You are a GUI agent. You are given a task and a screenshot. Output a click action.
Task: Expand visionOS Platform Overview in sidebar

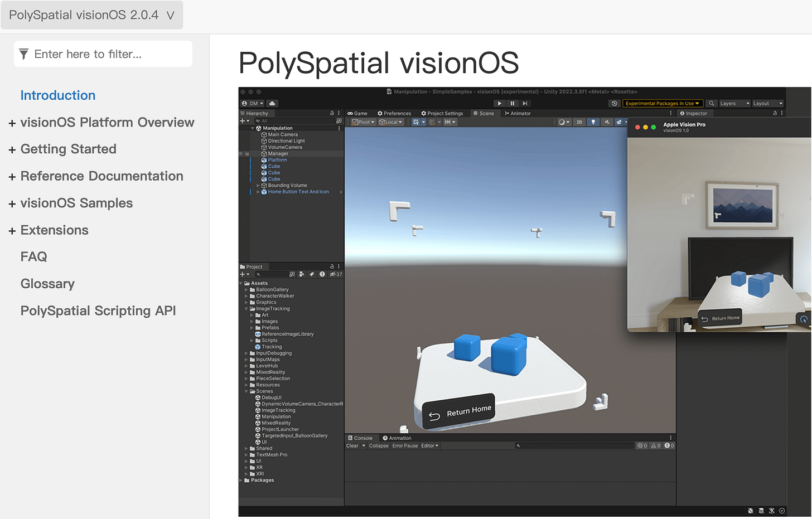point(12,123)
